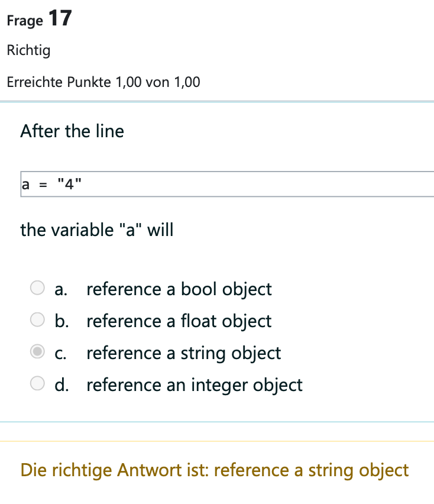Click the 'Erreichte Punkte 1,00 von 1,00' text

pos(103,82)
